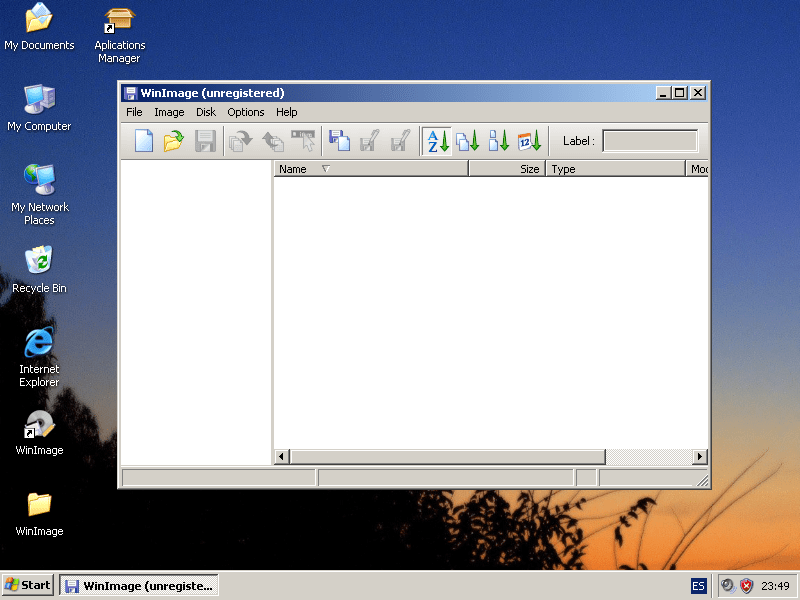Select the WinImage shortcut with CD icon

coord(39,433)
